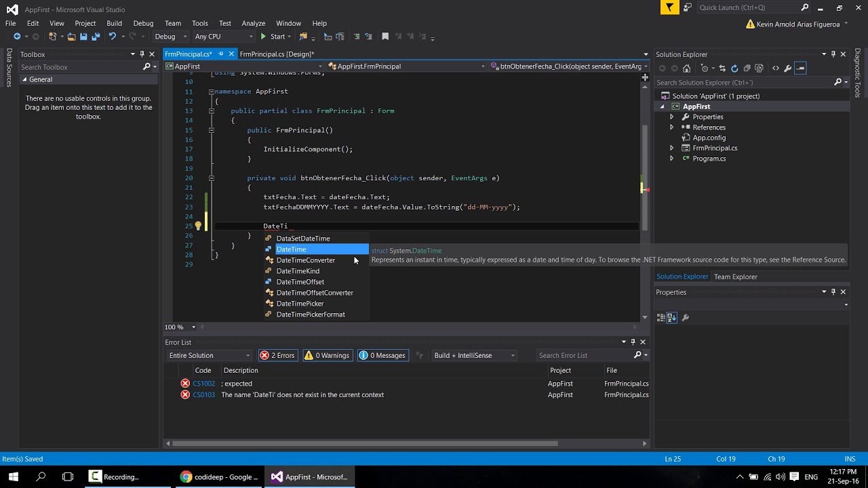Click the New Project toolbar icon

pyautogui.click(x=52, y=37)
